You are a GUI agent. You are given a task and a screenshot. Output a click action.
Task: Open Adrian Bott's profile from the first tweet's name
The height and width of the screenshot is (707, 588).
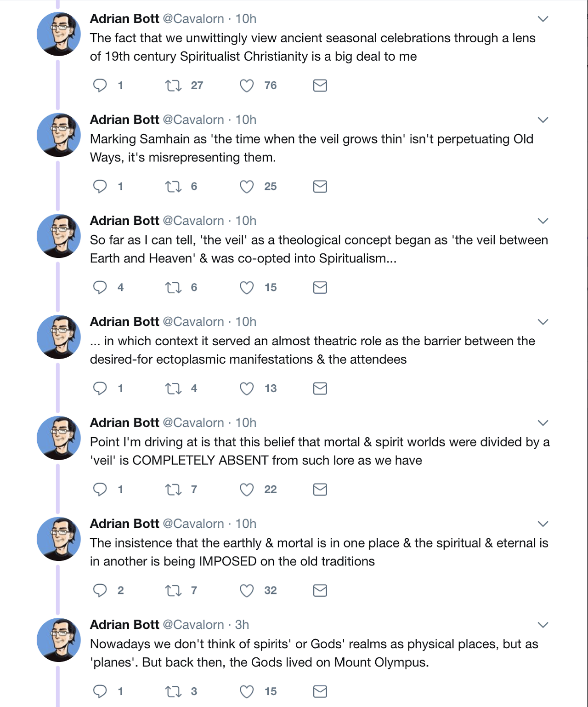click(124, 19)
